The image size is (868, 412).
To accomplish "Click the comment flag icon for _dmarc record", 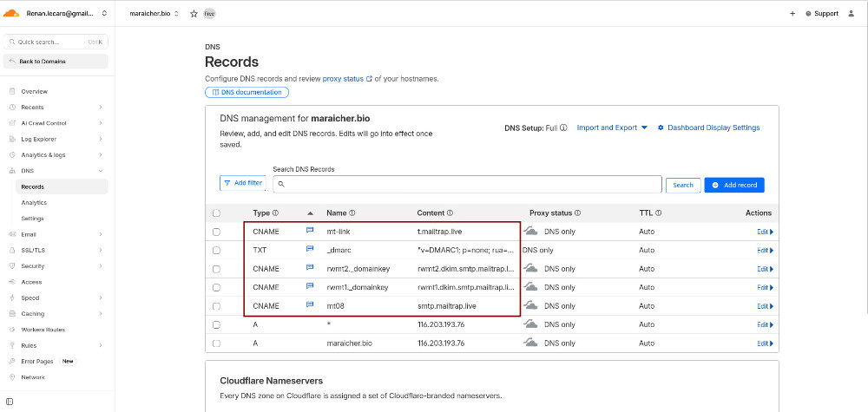I will pos(310,250).
